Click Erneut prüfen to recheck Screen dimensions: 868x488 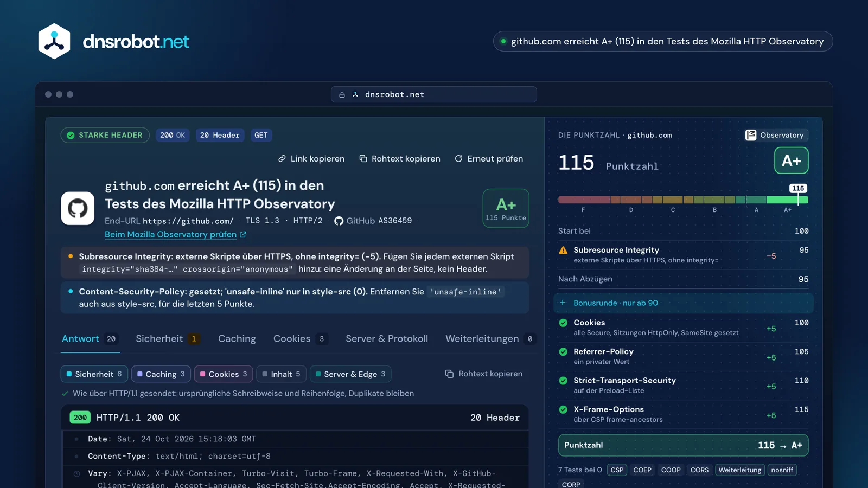489,159
